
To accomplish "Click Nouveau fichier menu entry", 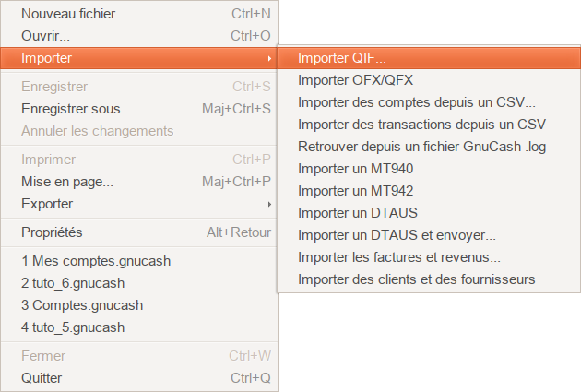I will point(68,14).
